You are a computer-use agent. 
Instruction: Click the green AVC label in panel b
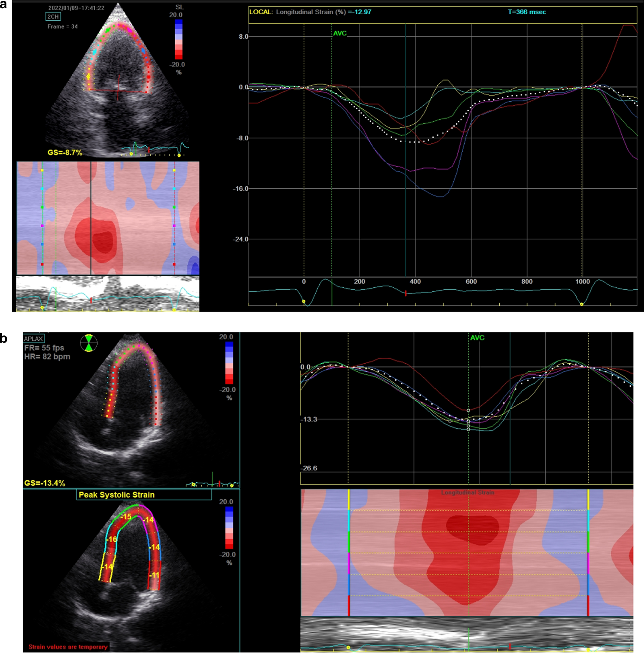pyautogui.click(x=477, y=338)
